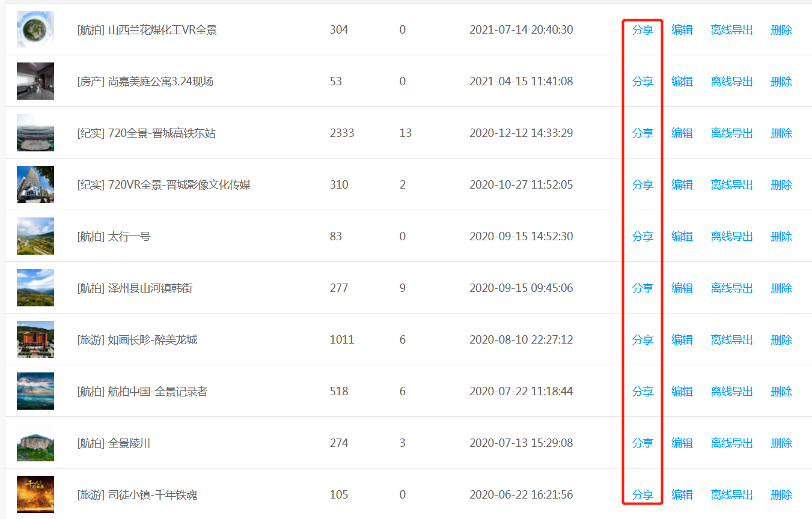Delete the 太行一号 entry

[x=781, y=237]
